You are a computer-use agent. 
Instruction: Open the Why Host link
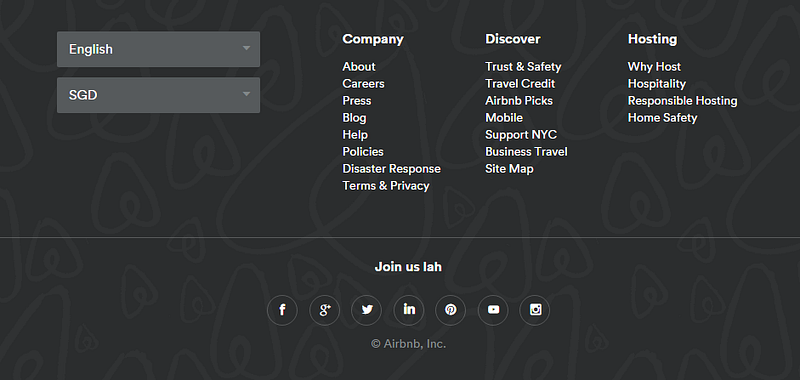point(654,67)
